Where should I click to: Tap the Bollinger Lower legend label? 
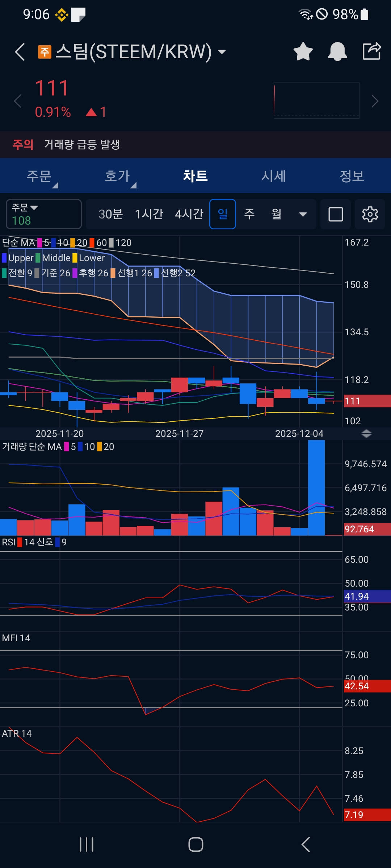coord(92,258)
